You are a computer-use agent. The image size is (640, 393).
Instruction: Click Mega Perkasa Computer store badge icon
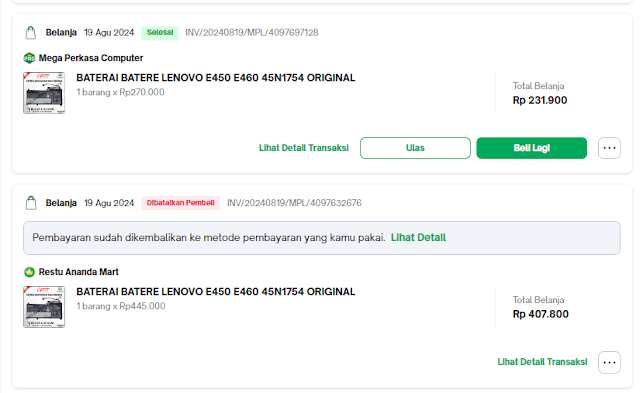click(29, 58)
